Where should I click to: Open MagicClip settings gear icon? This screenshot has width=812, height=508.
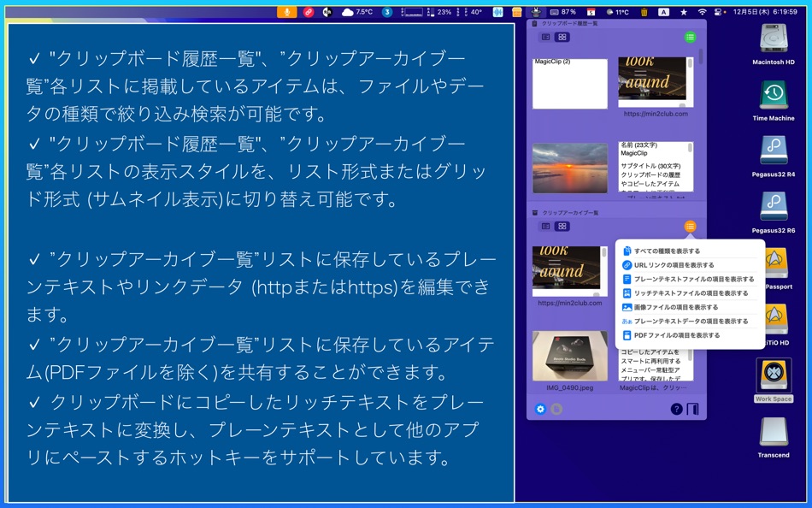tap(540, 409)
